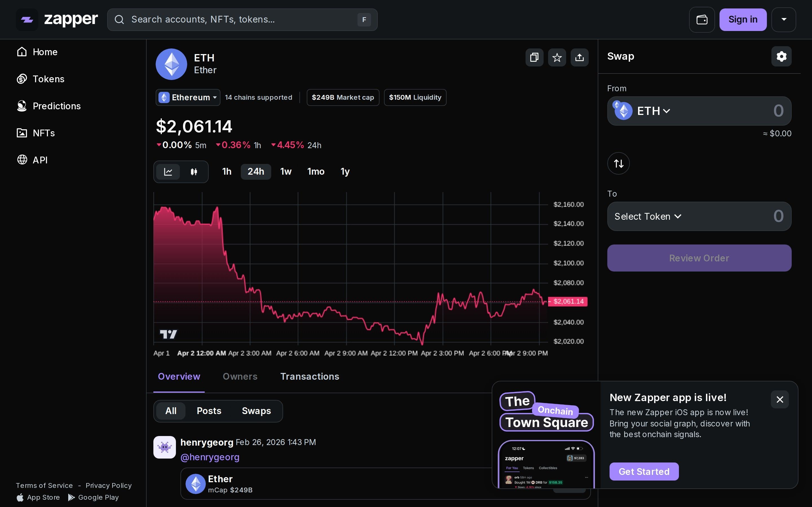Switch chart to line view

click(168, 172)
